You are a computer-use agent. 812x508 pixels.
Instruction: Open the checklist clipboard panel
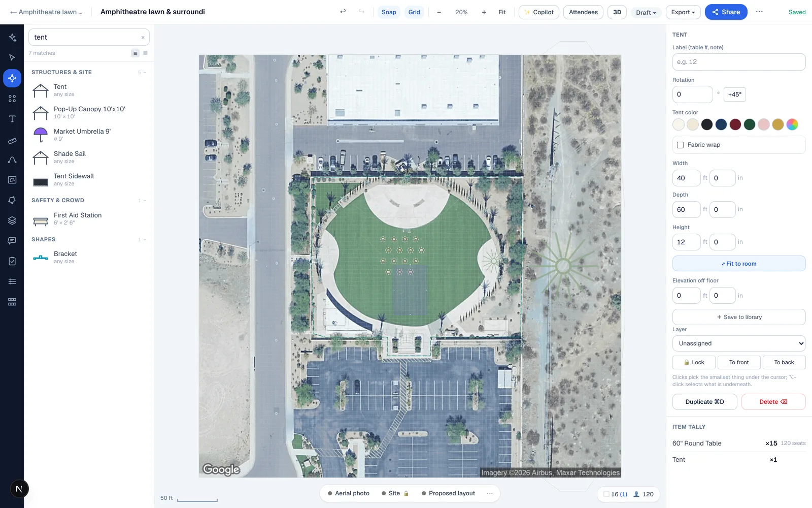[x=12, y=261]
